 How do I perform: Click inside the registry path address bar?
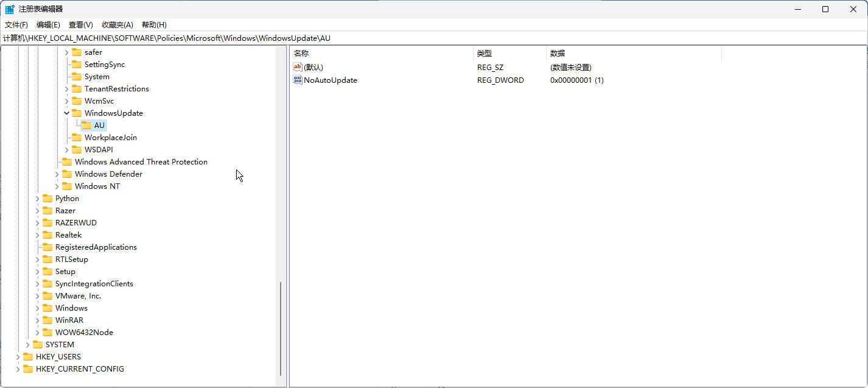click(x=243, y=38)
